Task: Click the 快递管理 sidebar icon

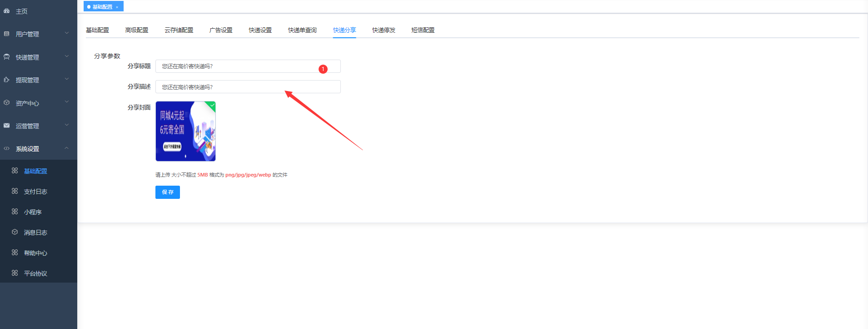Action: (x=6, y=57)
